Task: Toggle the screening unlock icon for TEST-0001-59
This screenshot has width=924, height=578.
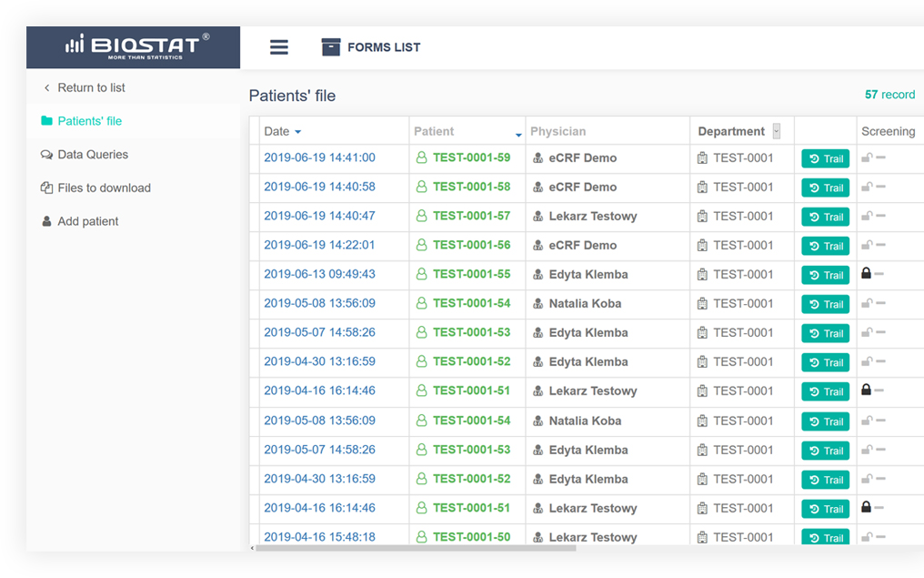Action: click(x=867, y=157)
